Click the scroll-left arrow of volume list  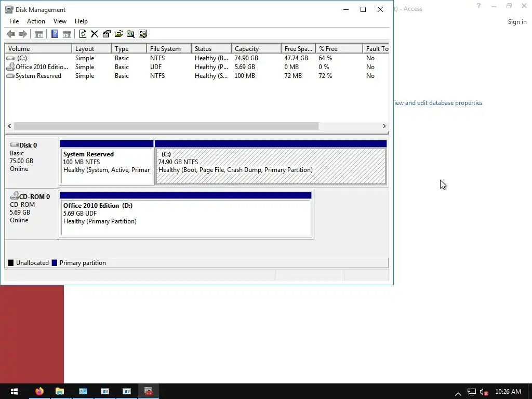pos(9,126)
